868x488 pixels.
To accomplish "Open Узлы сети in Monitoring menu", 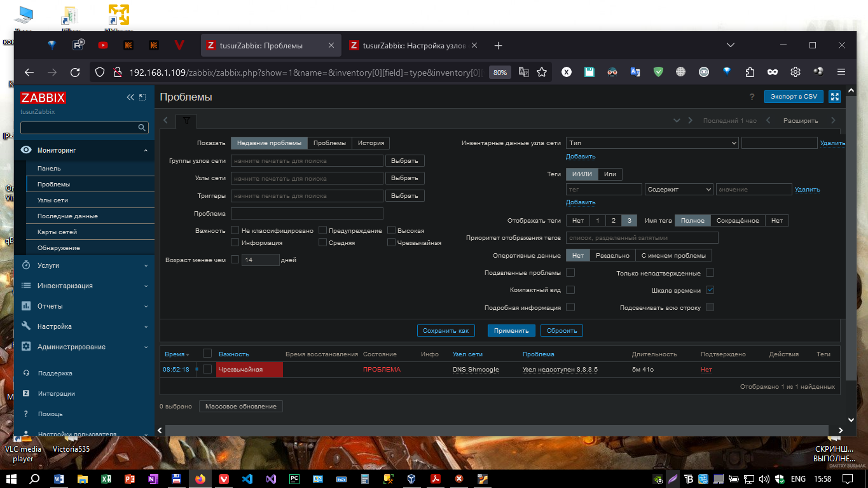I will pyautogui.click(x=90, y=200).
